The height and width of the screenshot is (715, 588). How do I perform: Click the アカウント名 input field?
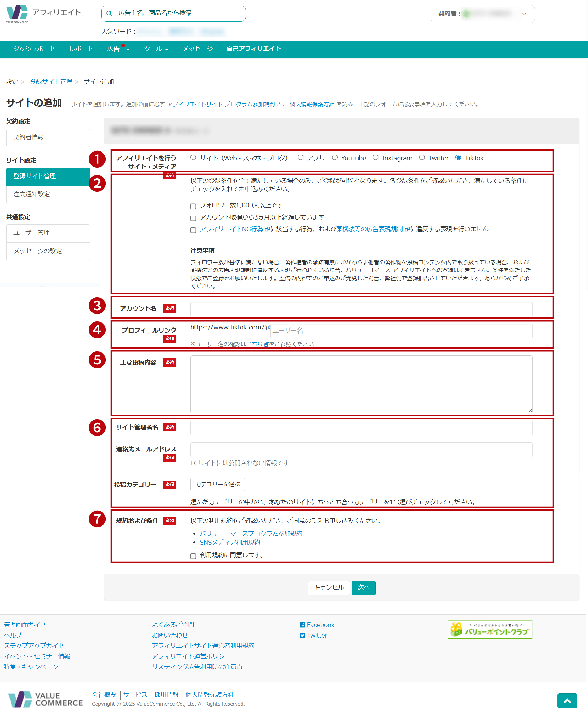361,309
